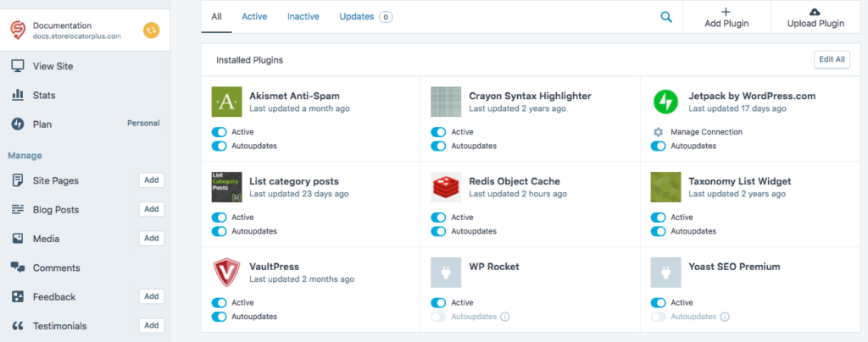The height and width of the screenshot is (342, 868).
Task: Switch to the Inactive plugins tab
Action: 303,16
